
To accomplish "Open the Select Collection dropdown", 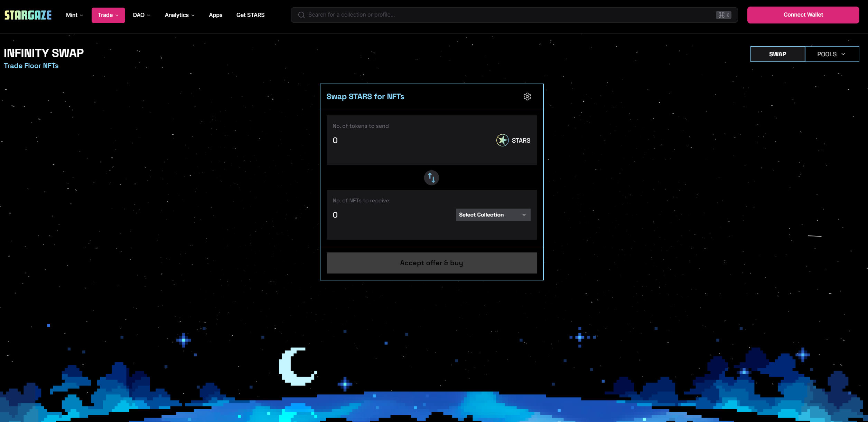I will pos(493,215).
